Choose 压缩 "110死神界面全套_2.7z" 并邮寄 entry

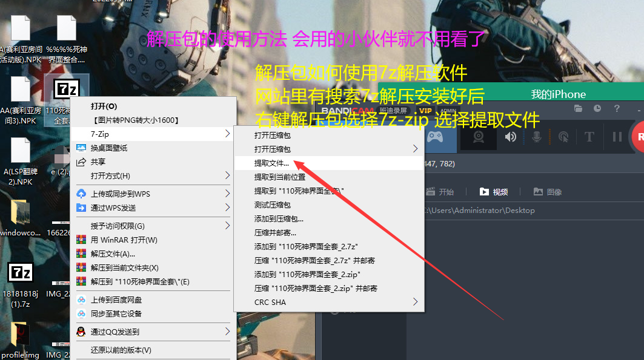point(329,261)
